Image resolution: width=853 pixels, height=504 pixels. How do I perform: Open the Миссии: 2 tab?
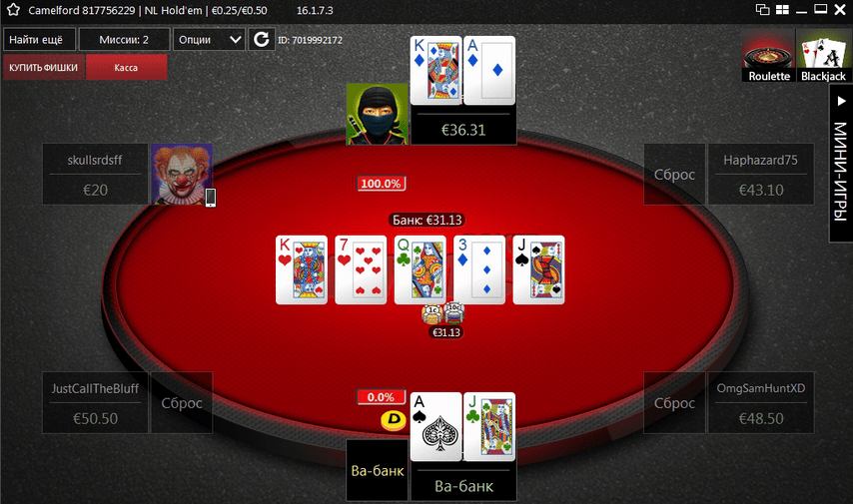[124, 40]
